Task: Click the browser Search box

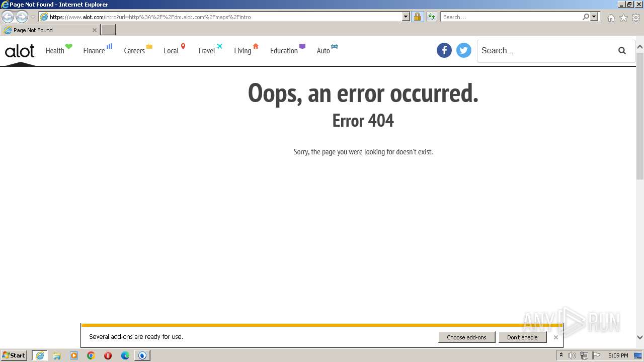Action: (x=511, y=17)
